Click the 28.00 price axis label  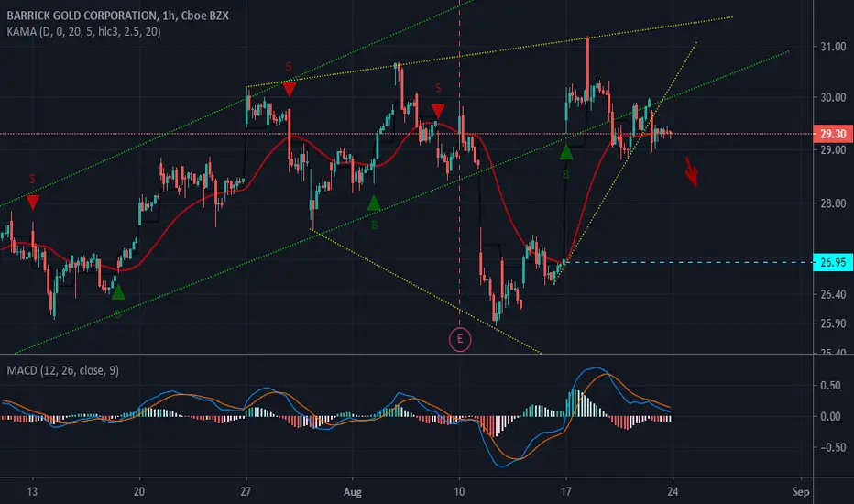click(x=833, y=203)
